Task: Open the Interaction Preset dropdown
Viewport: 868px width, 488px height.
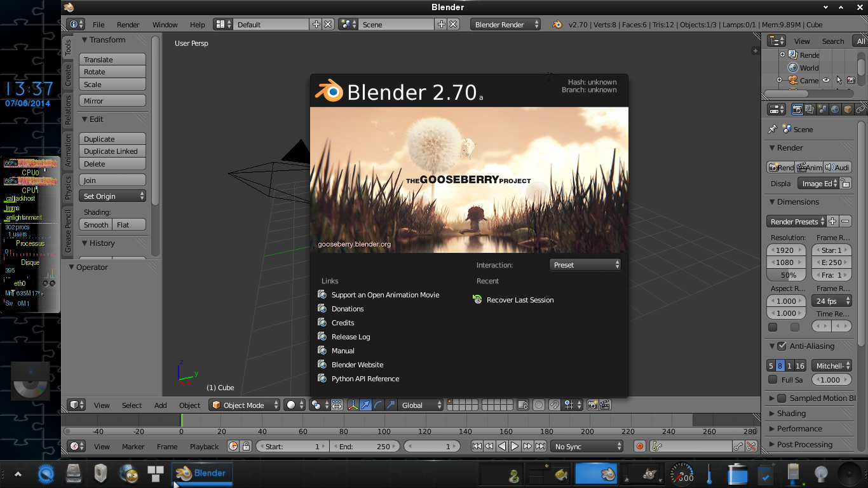Action: click(585, 265)
